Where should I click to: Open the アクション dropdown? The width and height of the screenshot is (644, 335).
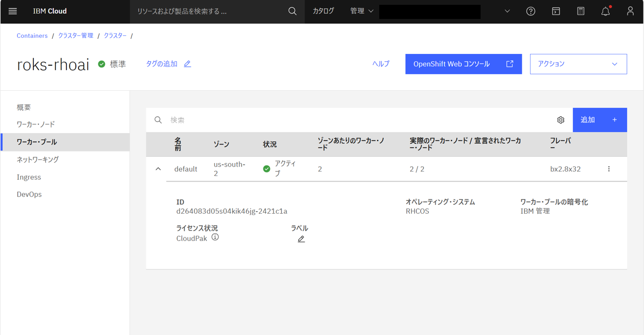pyautogui.click(x=578, y=64)
